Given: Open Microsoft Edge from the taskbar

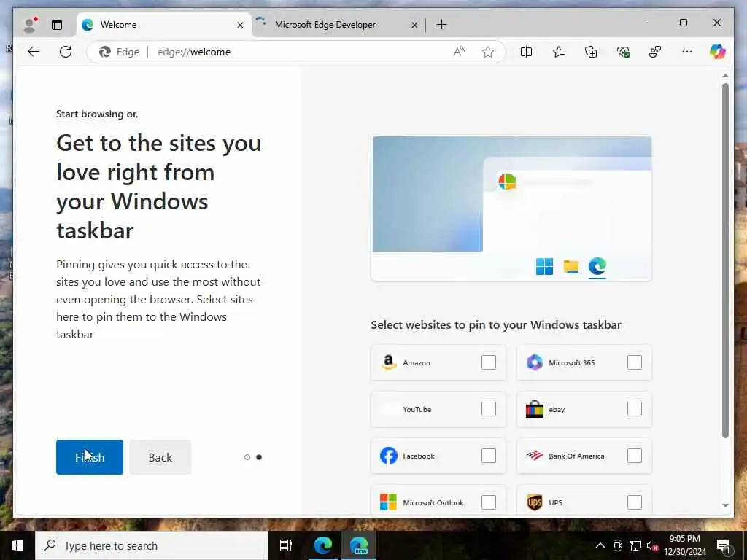Looking at the screenshot, I should click(323, 545).
